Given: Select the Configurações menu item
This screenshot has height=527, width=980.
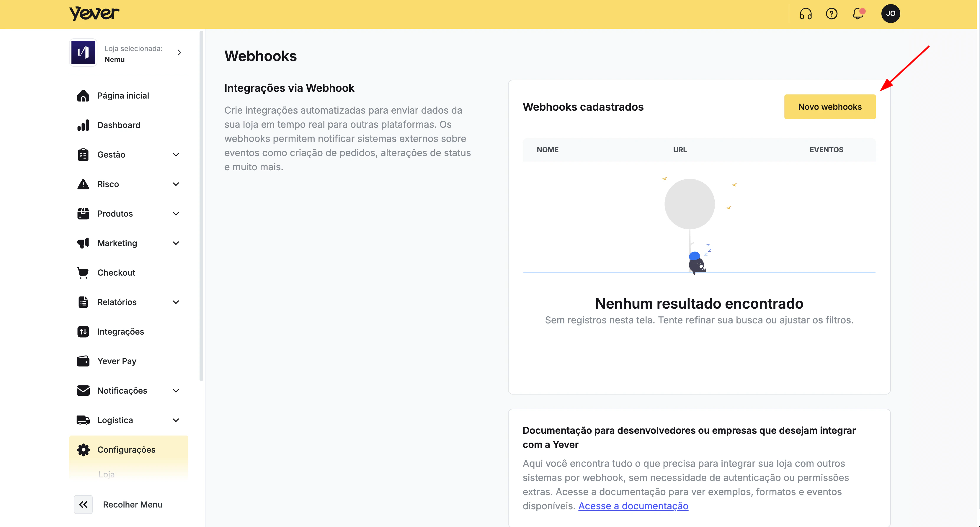Looking at the screenshot, I should coord(126,449).
